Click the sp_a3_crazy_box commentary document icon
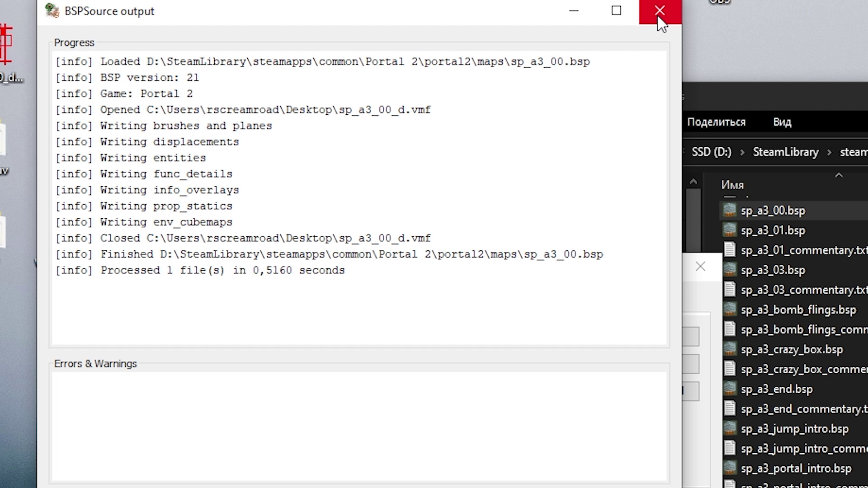868x488 pixels. [x=729, y=369]
